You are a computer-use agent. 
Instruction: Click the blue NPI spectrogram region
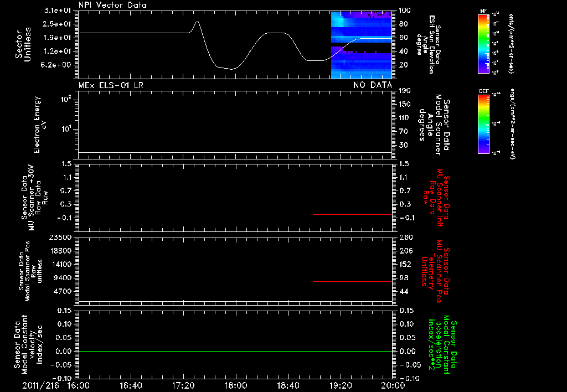point(361,45)
